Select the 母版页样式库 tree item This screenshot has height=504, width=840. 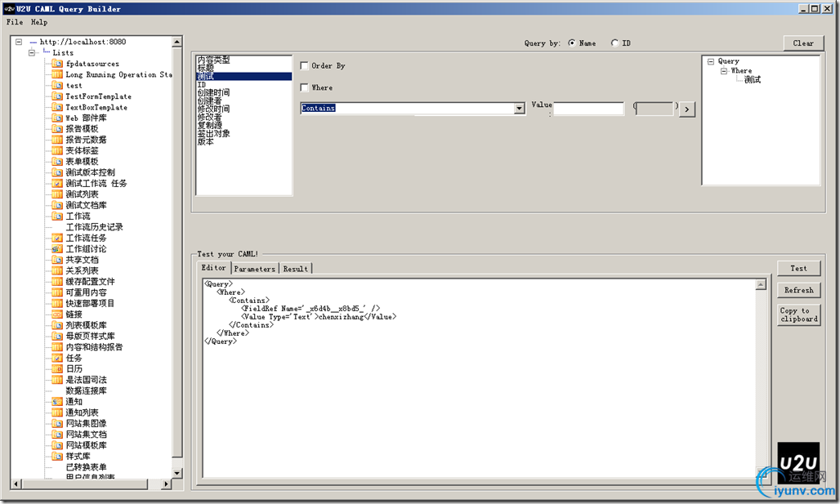(90, 337)
